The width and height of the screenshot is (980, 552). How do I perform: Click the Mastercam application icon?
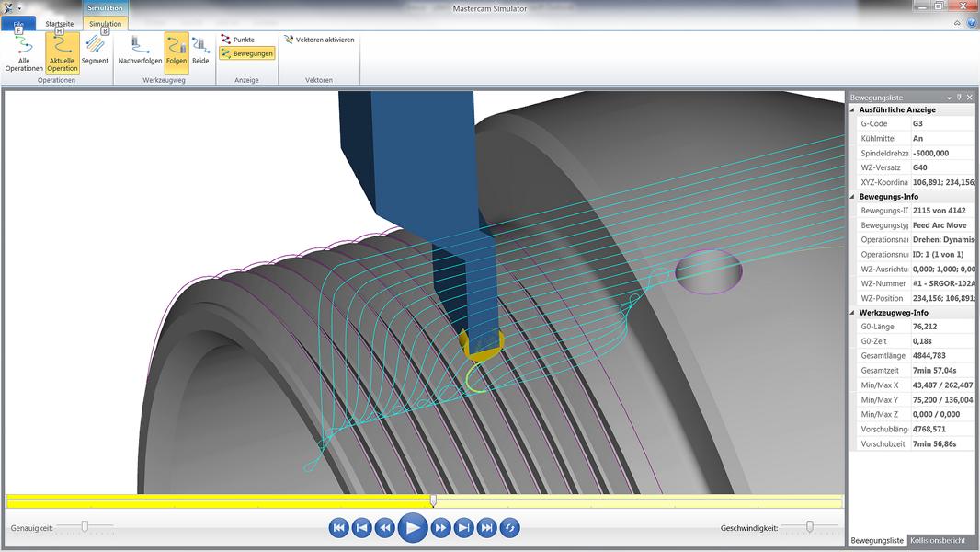pos(7,7)
